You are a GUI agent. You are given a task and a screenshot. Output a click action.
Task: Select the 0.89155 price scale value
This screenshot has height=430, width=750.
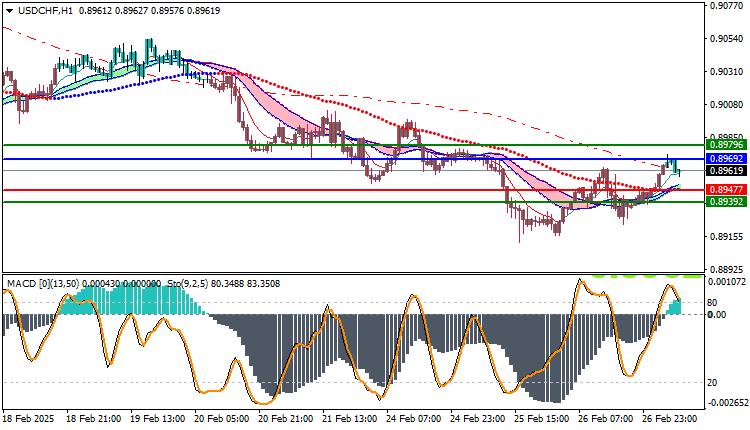727,237
